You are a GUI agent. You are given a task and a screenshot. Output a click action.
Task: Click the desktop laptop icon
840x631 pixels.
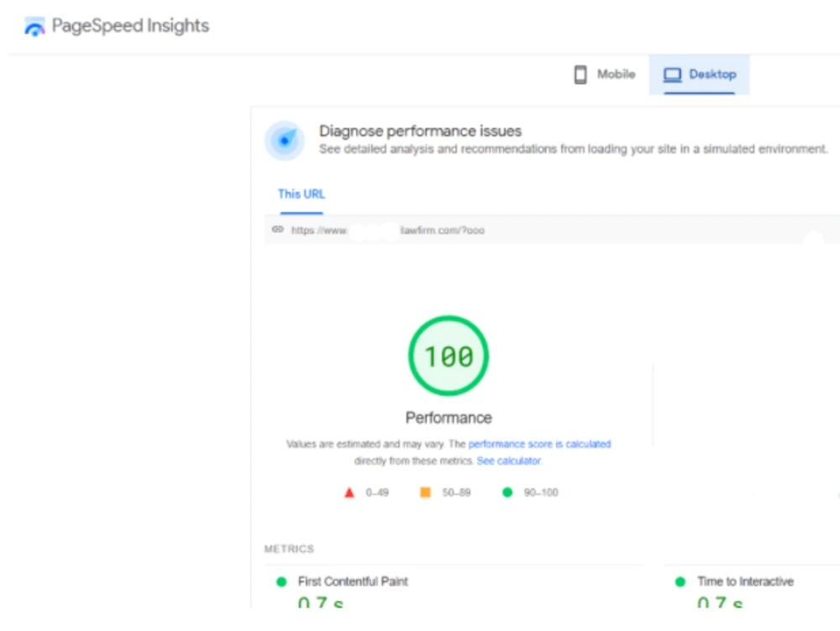(x=672, y=75)
